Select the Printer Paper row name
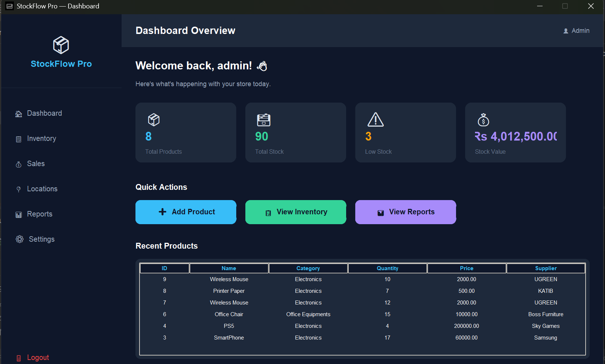605x364 pixels. click(229, 291)
